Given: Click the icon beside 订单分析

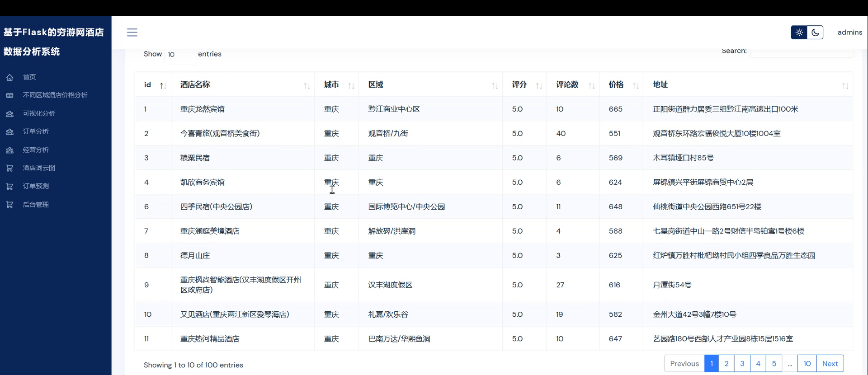Looking at the screenshot, I should click(x=9, y=132).
